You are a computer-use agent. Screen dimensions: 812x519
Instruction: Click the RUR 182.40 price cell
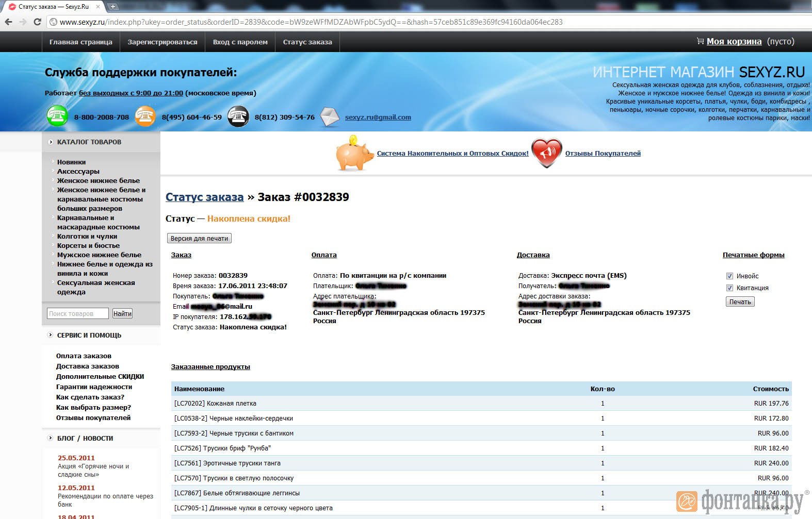click(771, 448)
